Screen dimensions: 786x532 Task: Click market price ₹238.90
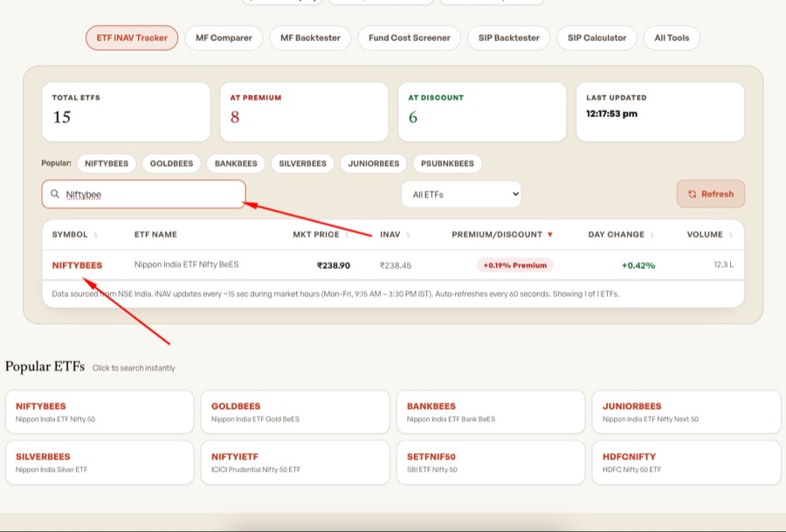click(334, 266)
